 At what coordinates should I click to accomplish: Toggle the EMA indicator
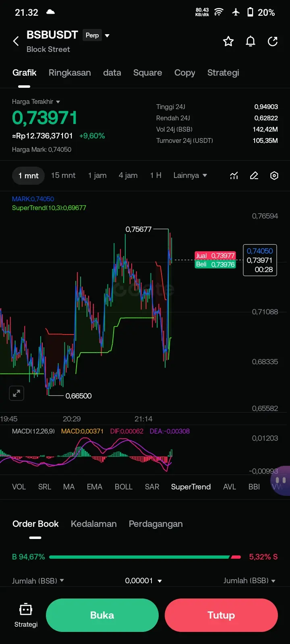95,487
